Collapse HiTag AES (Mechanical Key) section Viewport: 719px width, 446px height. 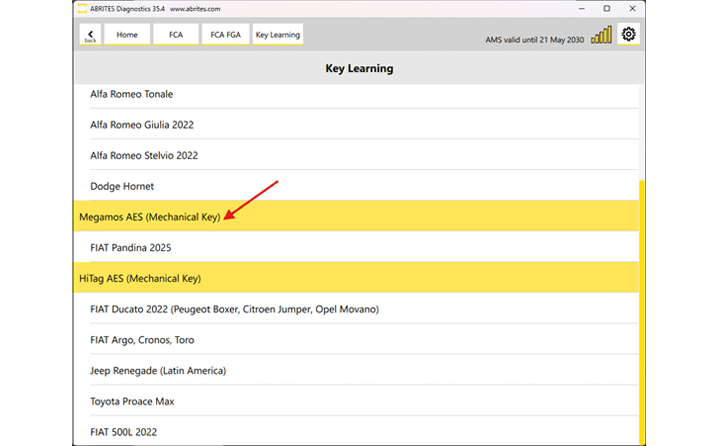(x=141, y=278)
